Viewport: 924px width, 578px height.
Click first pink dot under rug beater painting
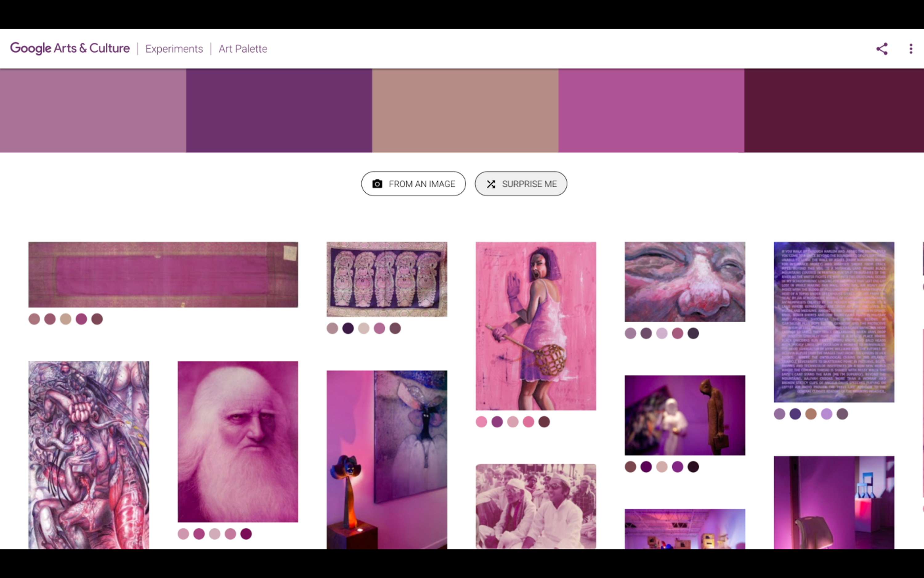pos(481,422)
